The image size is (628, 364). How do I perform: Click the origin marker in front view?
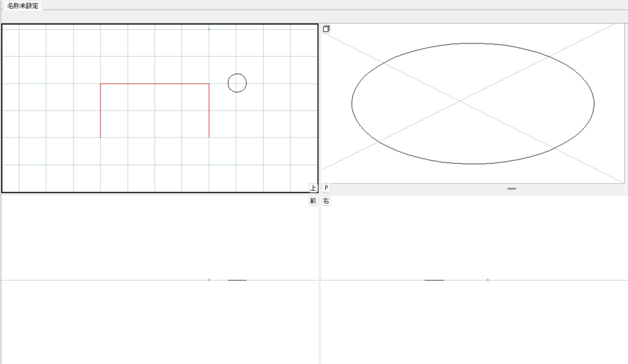pyautogui.click(x=209, y=280)
